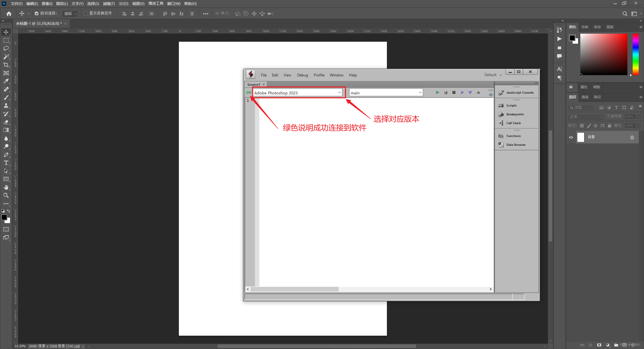Open the Debug menu
The height and width of the screenshot is (349, 644).
click(x=302, y=75)
